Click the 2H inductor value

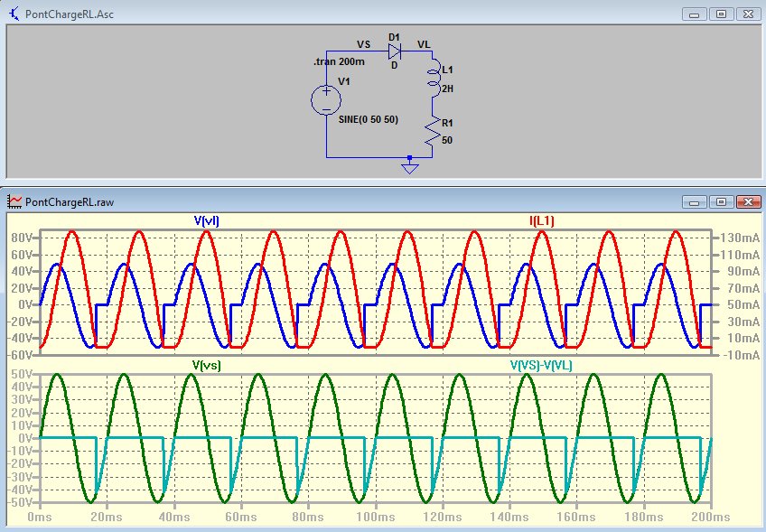click(447, 89)
